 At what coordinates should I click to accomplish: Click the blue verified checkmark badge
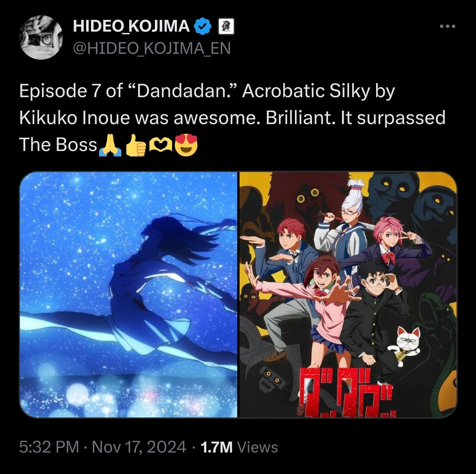click(203, 26)
